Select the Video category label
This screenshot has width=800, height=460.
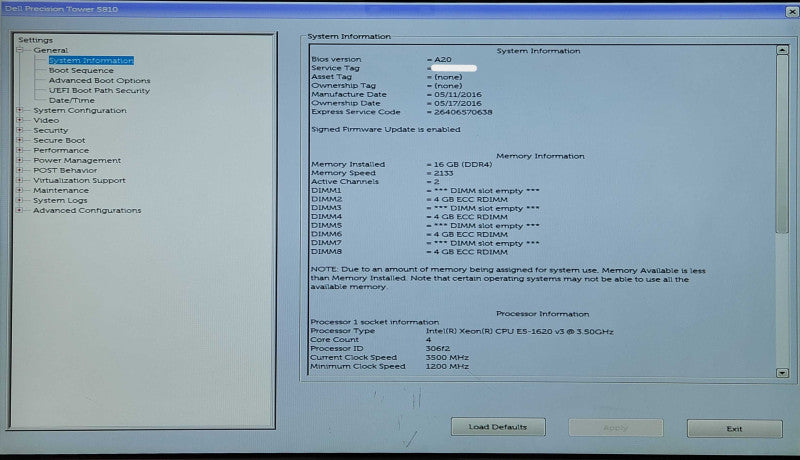(46, 120)
